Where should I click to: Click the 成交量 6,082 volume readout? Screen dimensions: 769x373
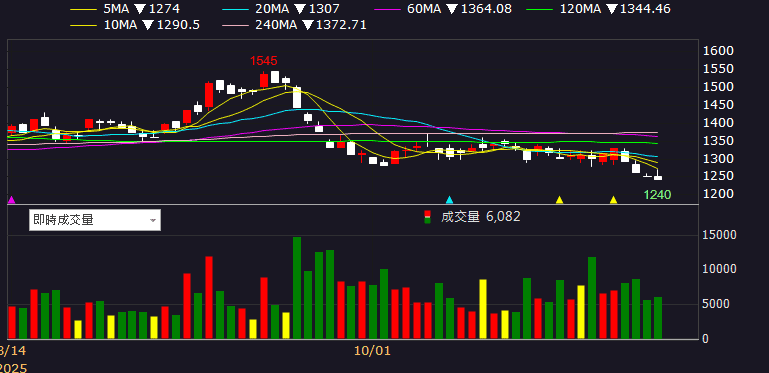click(481, 217)
